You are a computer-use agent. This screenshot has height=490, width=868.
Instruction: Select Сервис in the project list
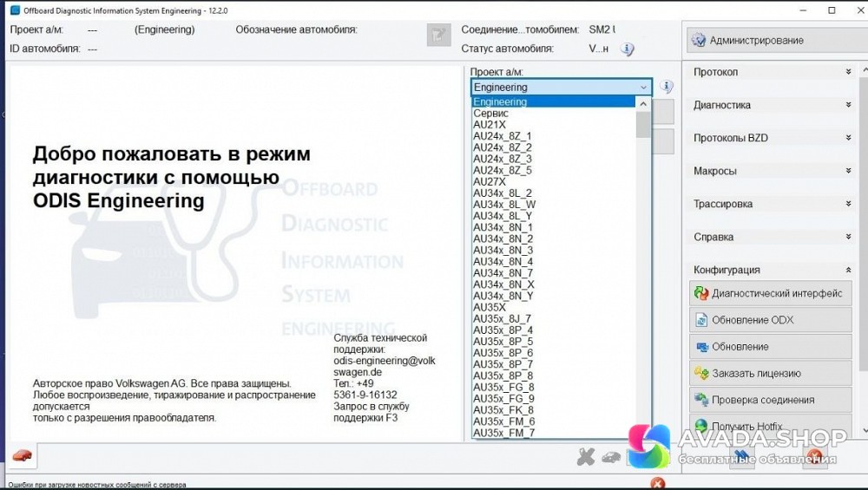pos(491,114)
